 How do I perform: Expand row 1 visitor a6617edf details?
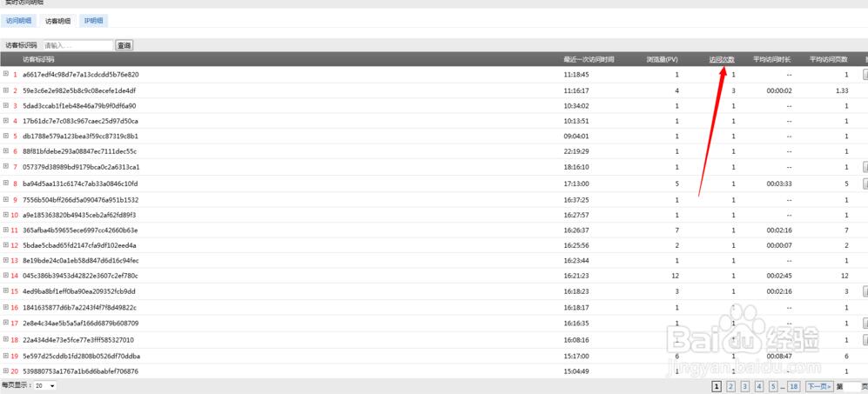[x=6, y=74]
